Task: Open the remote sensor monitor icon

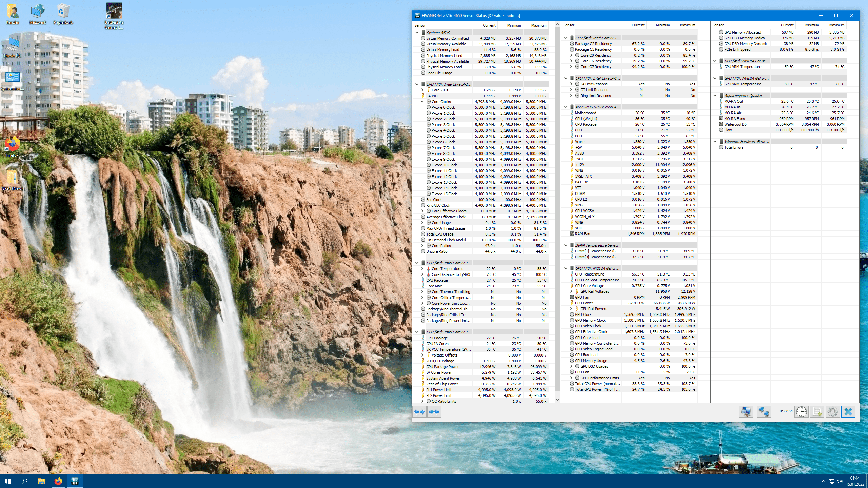Action: [746, 412]
